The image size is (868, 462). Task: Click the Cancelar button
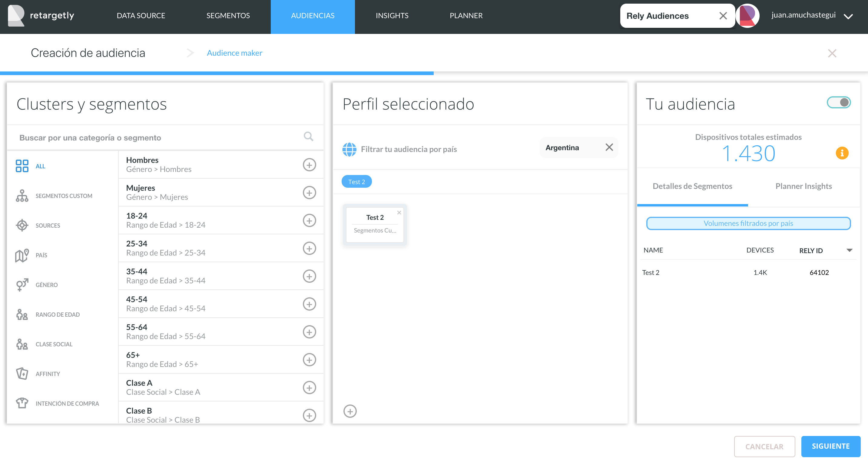(x=764, y=447)
